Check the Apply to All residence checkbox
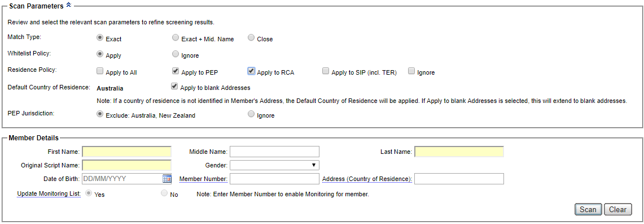The height and width of the screenshot is (224, 644). pos(100,71)
